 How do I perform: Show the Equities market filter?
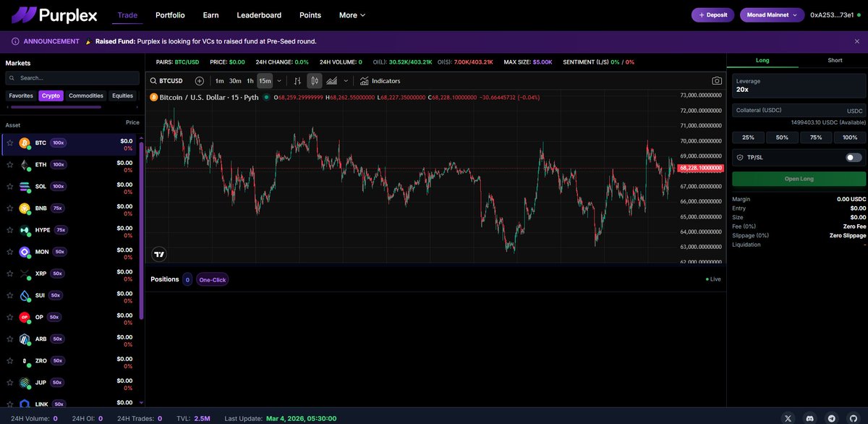[123, 96]
